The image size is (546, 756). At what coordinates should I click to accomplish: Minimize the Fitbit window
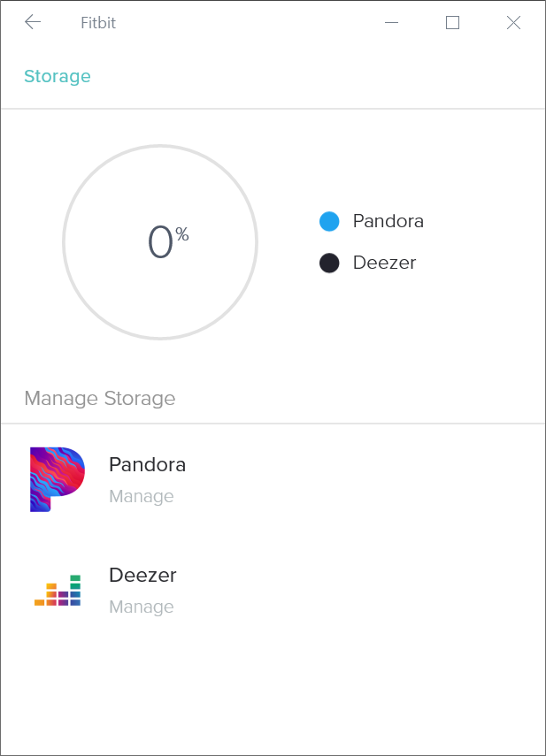click(392, 22)
